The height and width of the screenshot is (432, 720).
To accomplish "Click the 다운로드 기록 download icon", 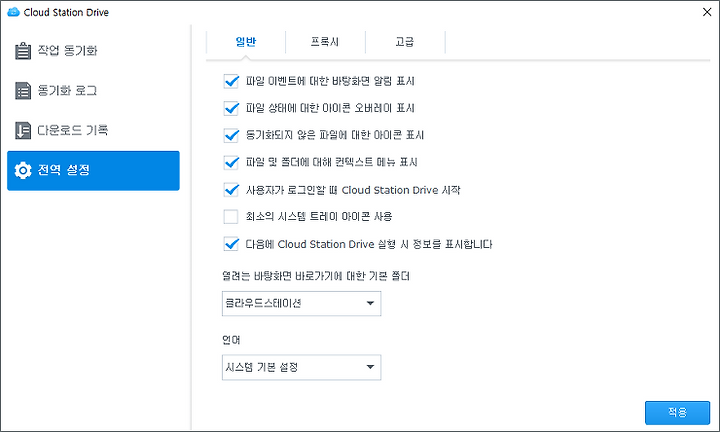I will click(x=22, y=130).
